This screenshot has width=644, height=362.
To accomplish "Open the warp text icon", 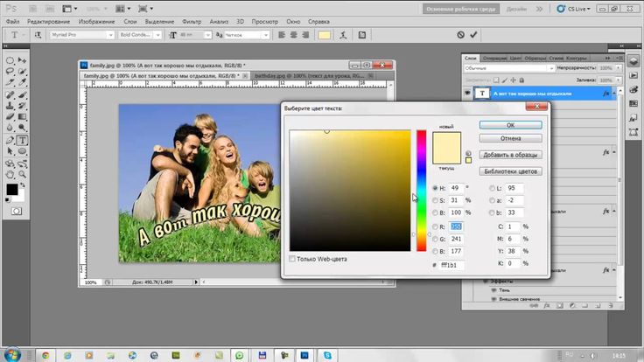I will [344, 35].
